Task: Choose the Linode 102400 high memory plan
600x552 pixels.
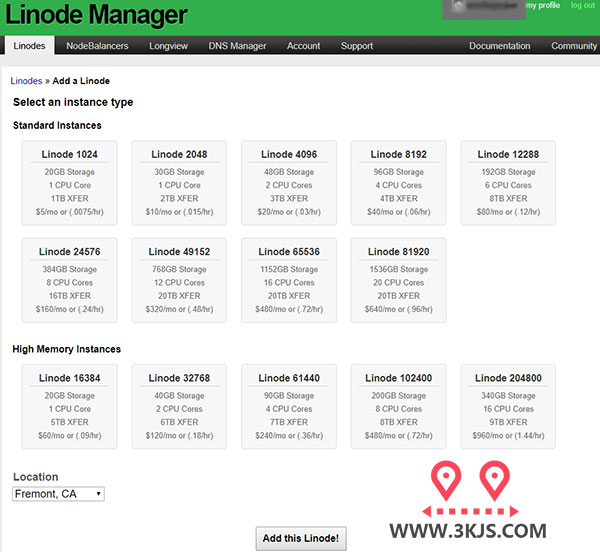Action: (399, 407)
